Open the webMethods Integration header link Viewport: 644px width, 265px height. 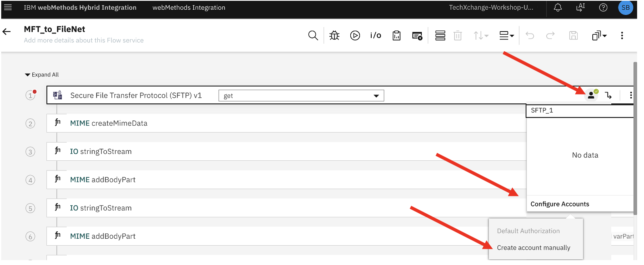pyautogui.click(x=189, y=8)
